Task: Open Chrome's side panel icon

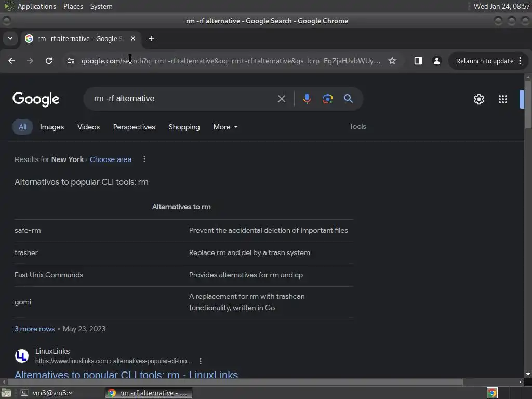Action: coord(418,61)
